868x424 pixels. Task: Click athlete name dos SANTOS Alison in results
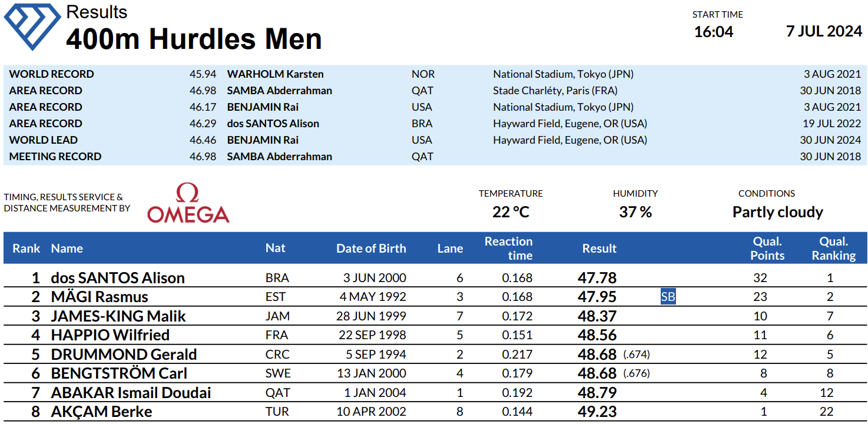tap(118, 278)
